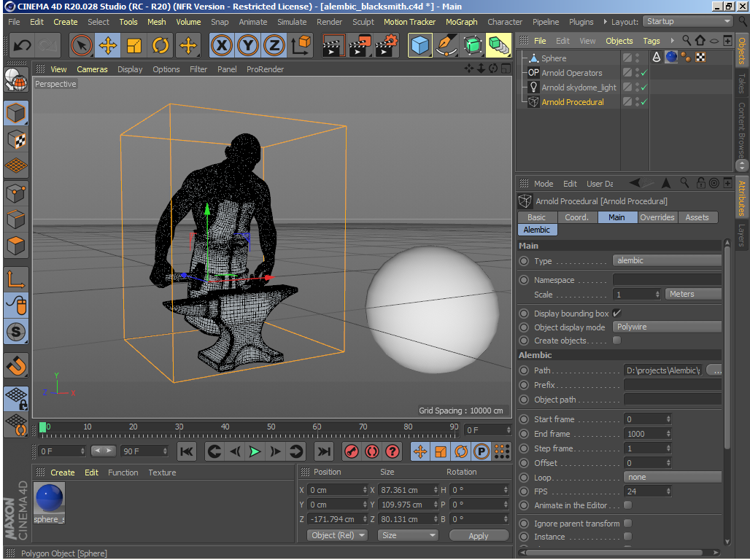Open the MoGraph menu
750x560 pixels.
click(461, 22)
